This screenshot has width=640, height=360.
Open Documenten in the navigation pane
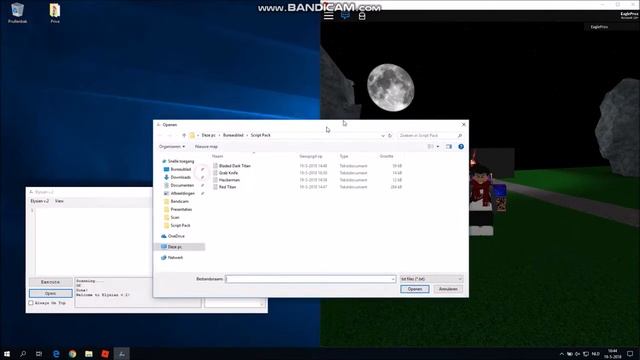182,185
